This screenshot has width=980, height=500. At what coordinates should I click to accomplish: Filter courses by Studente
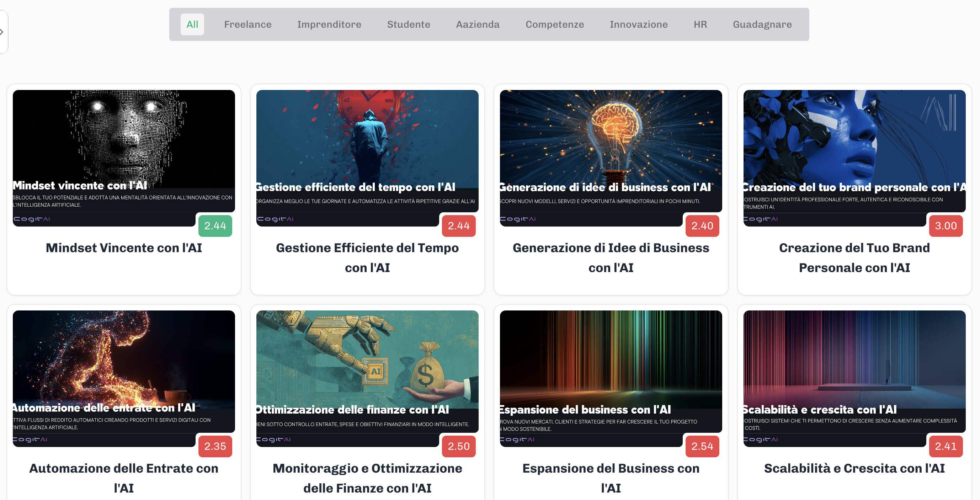click(409, 24)
